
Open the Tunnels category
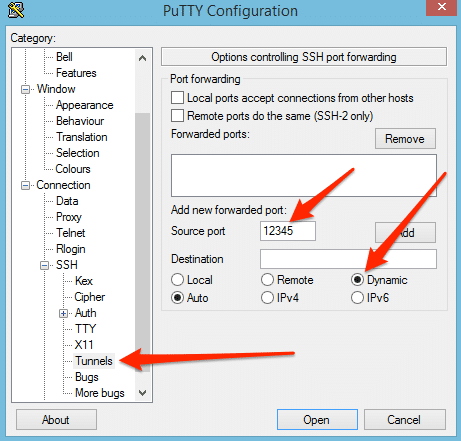coord(94,361)
